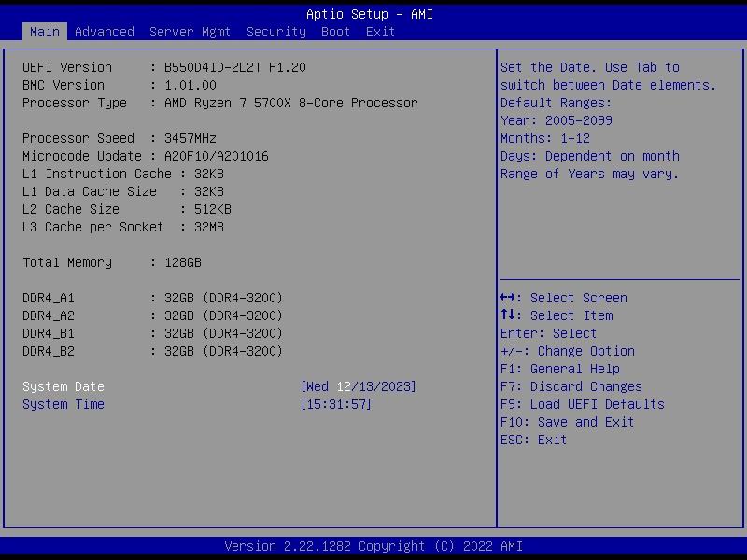The width and height of the screenshot is (747, 560).
Task: Click the UEFI Version value B550D4ID-2L2T P1.20
Action: [235, 67]
